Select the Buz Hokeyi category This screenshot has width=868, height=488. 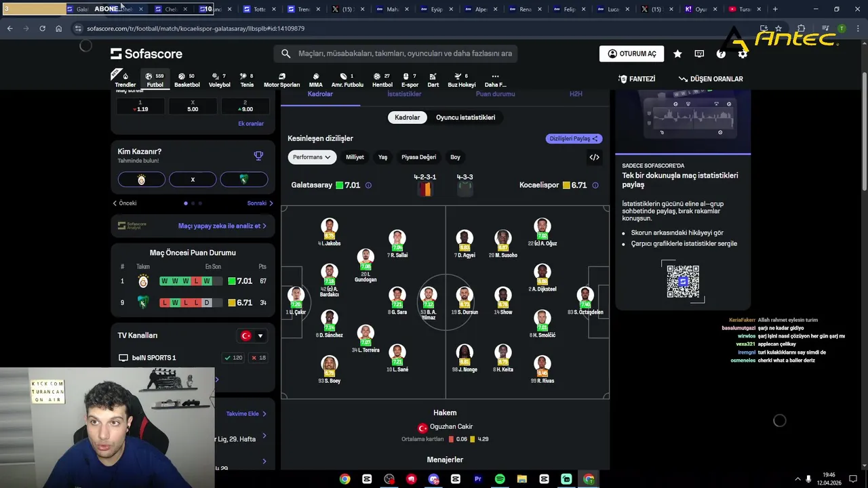[461, 80]
